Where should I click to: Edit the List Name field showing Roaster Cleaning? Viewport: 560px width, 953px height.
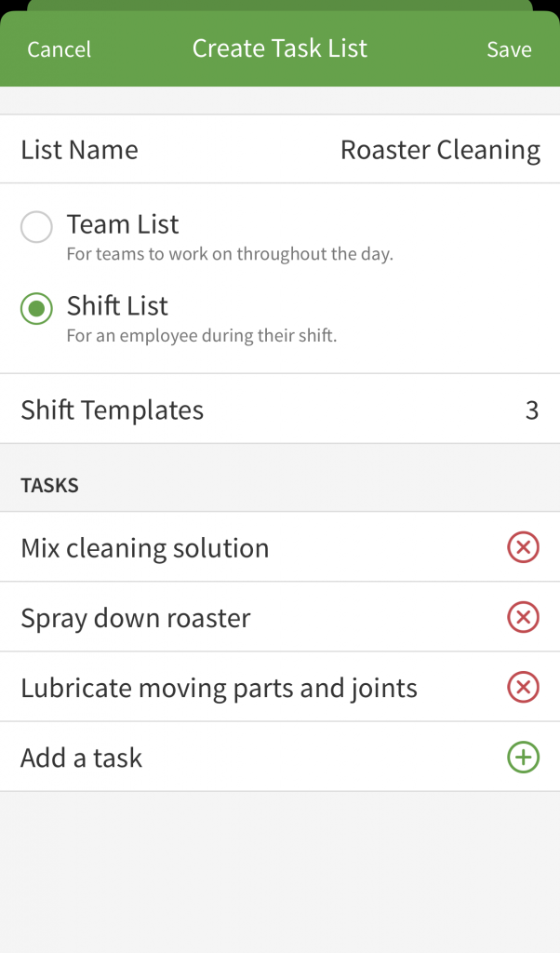[x=440, y=149]
